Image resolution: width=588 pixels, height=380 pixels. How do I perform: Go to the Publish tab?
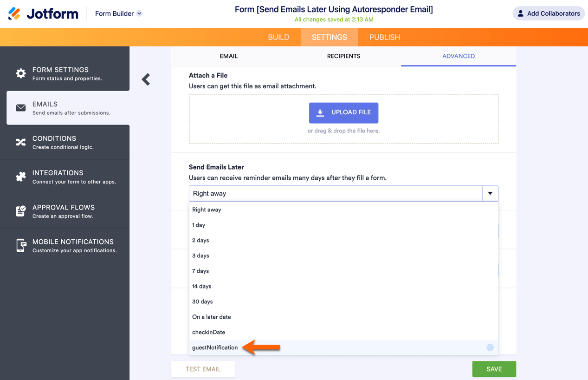click(x=385, y=37)
